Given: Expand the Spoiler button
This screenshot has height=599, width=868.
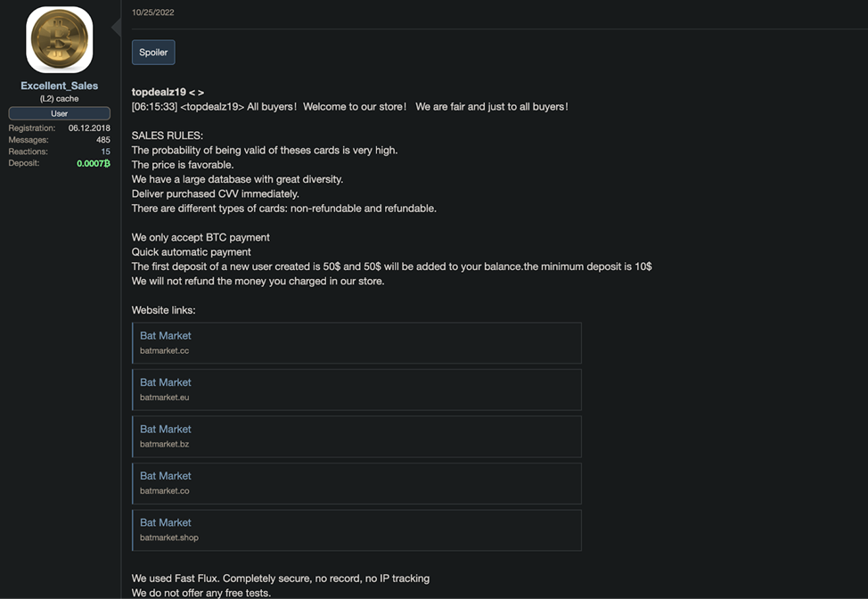Looking at the screenshot, I should click(x=153, y=52).
